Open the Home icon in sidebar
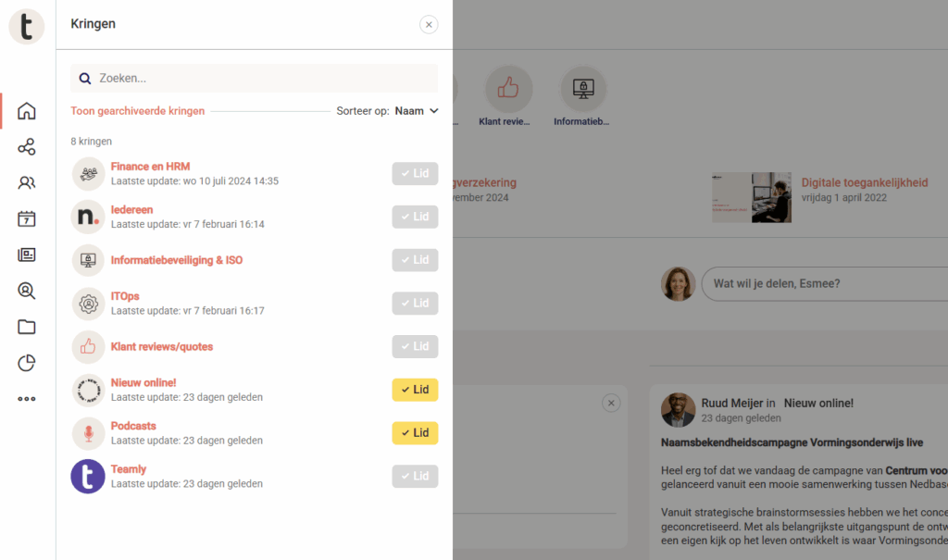The image size is (948, 560). (27, 111)
